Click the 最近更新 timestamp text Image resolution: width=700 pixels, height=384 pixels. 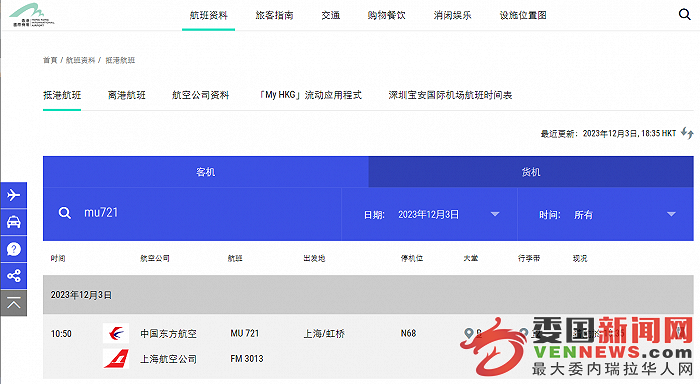[x=608, y=134]
